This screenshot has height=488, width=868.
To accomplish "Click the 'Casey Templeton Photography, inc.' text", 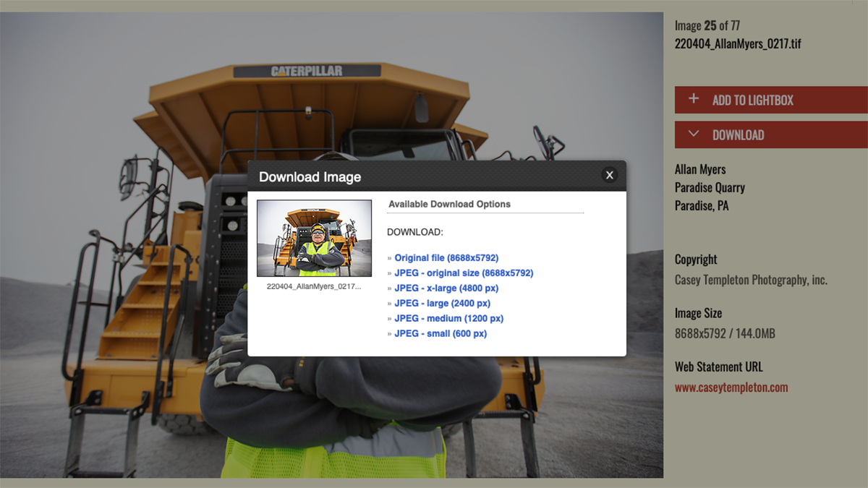I will [751, 280].
